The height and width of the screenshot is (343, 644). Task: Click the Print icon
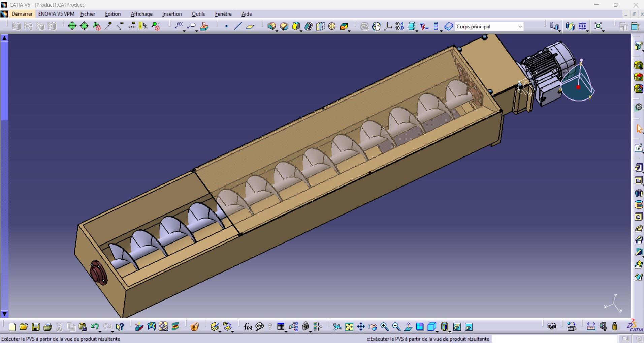[47, 326]
